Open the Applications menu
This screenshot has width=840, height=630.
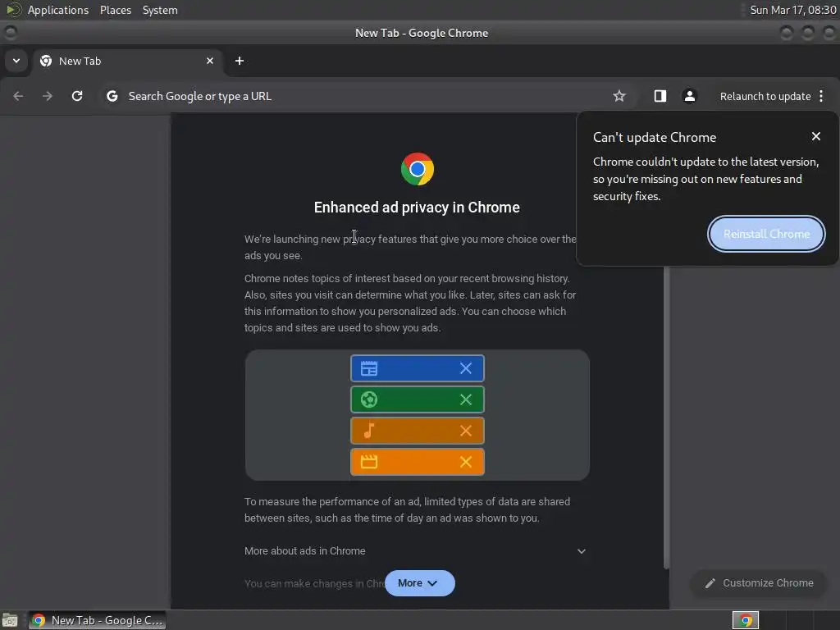tap(58, 10)
